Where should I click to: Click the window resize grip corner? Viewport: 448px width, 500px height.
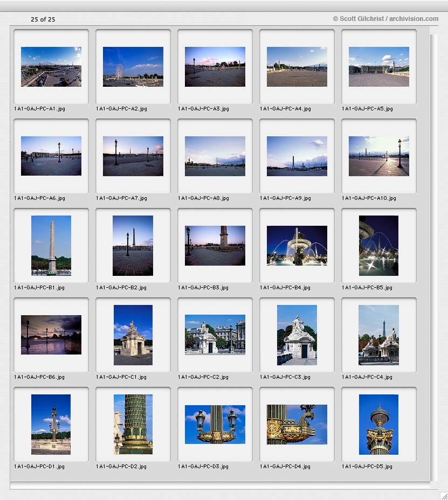tap(444, 496)
